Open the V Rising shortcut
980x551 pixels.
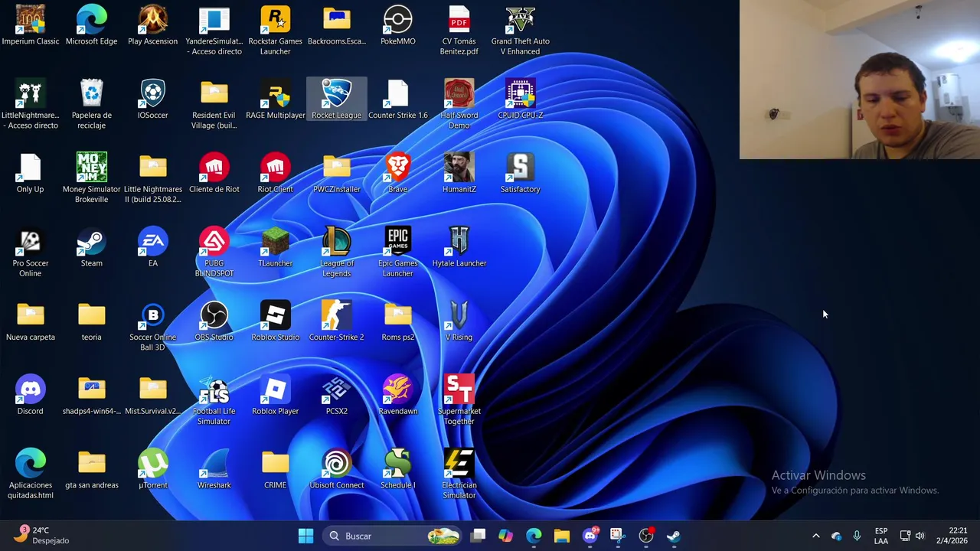(459, 321)
